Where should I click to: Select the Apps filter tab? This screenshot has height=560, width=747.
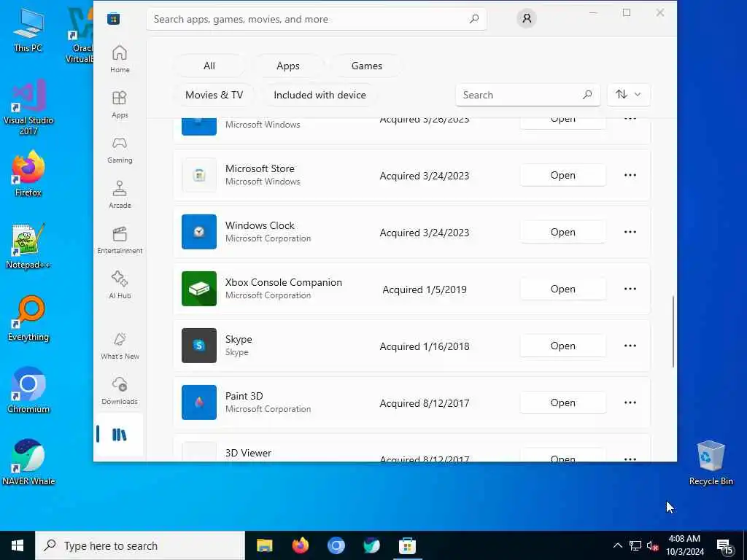click(x=287, y=66)
